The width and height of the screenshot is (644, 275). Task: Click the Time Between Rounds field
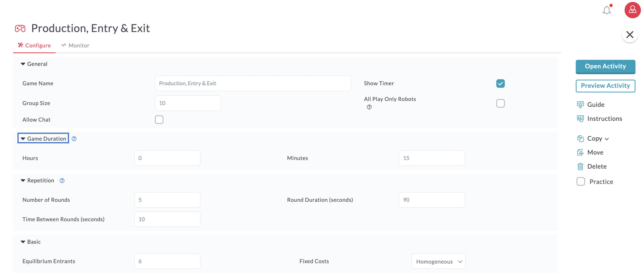[x=167, y=219]
